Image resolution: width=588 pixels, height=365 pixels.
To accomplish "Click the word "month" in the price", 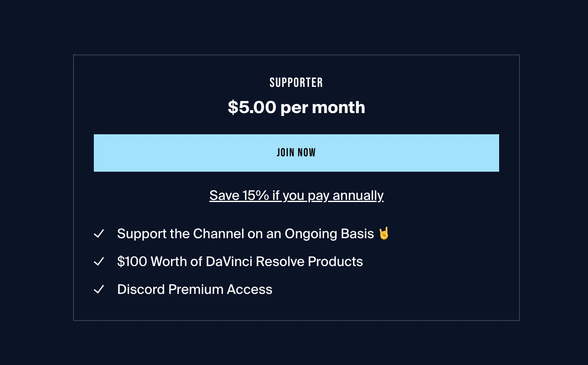I will click(x=338, y=107).
